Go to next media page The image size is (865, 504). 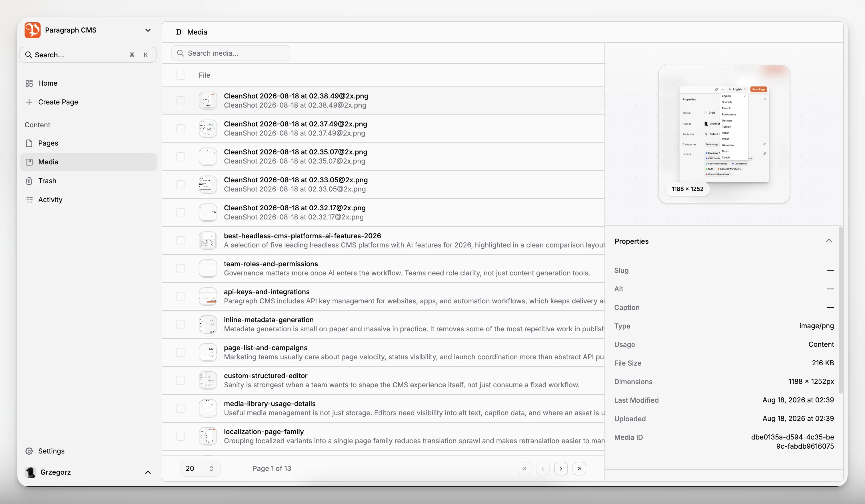[561, 469]
